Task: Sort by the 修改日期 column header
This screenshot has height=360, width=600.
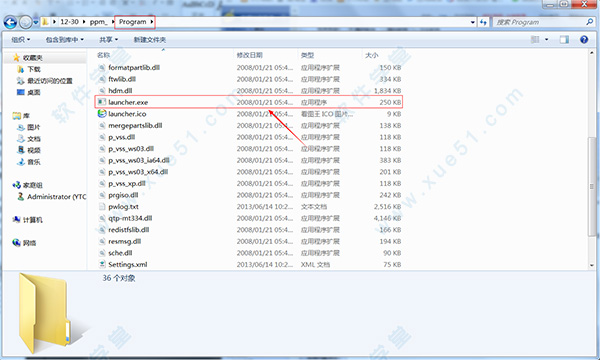Action: pos(249,55)
